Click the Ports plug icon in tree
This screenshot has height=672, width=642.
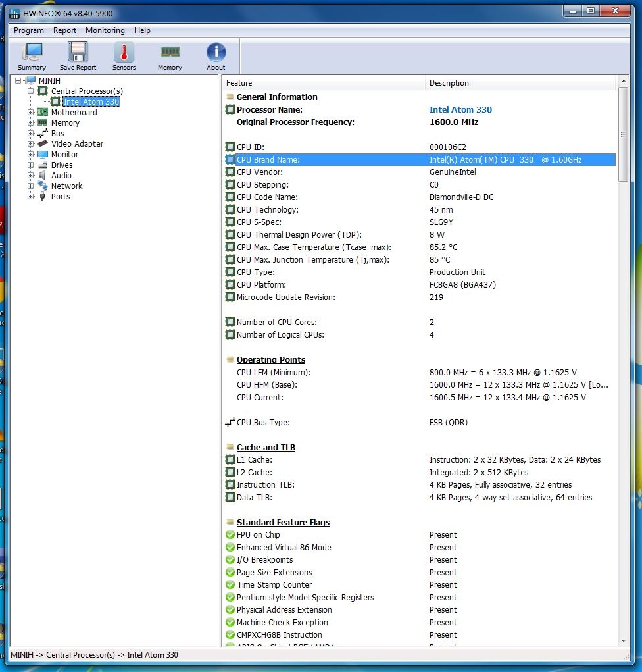click(42, 196)
